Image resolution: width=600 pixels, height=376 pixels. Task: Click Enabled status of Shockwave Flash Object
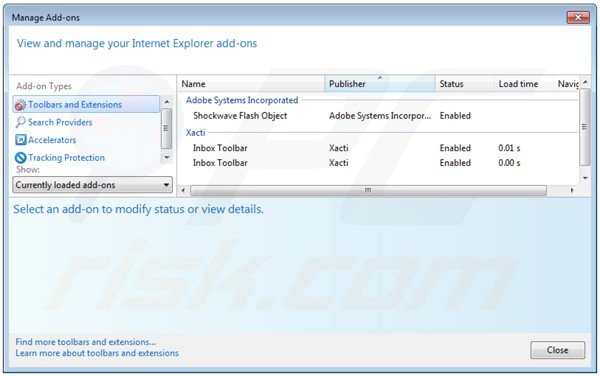[x=455, y=116]
